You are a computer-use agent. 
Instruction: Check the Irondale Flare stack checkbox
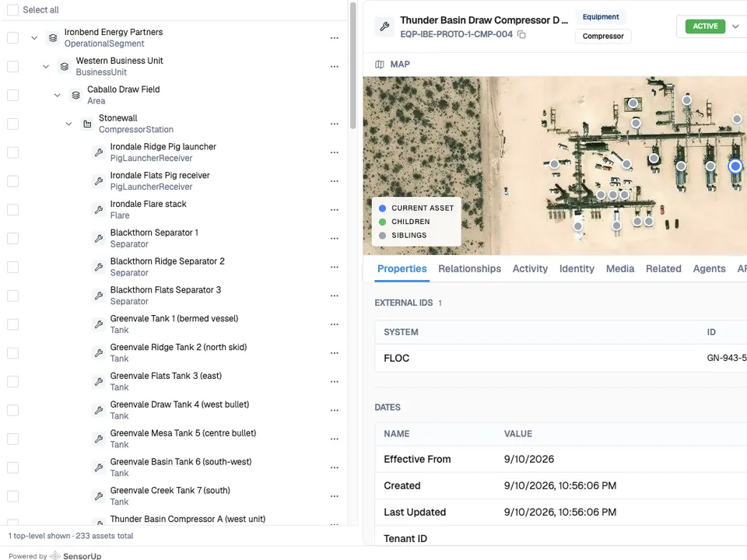13,209
